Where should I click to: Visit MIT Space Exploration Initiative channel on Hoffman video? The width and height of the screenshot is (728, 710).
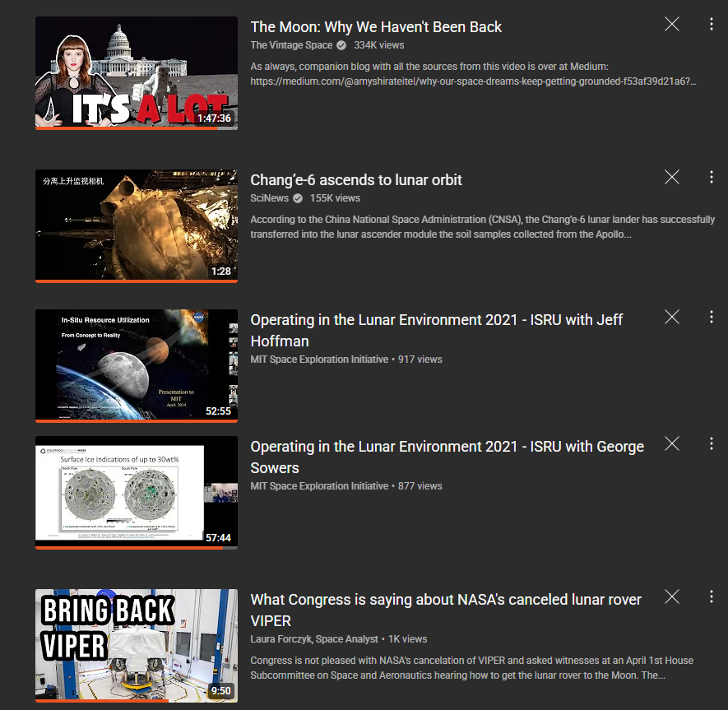pyautogui.click(x=319, y=360)
